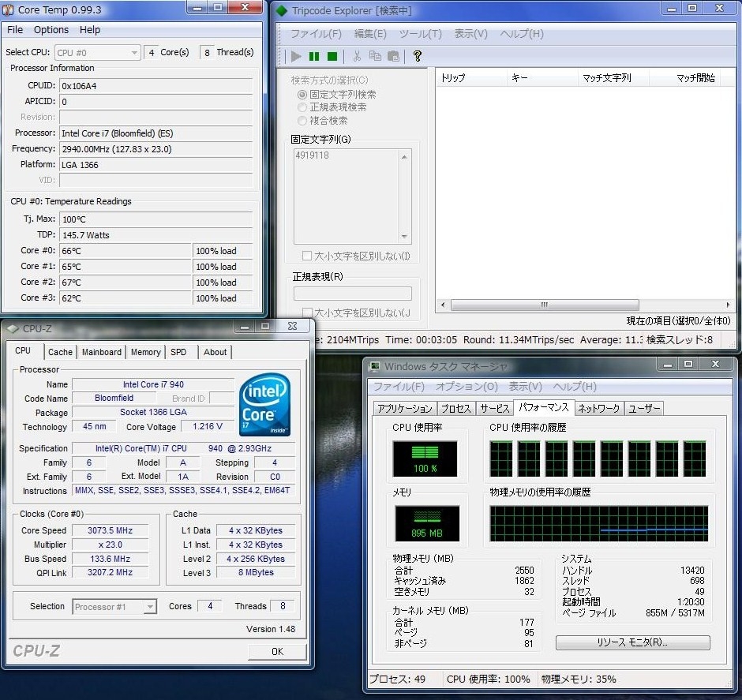
Task: Open the Options menu in Core Temp
Action: (x=51, y=30)
